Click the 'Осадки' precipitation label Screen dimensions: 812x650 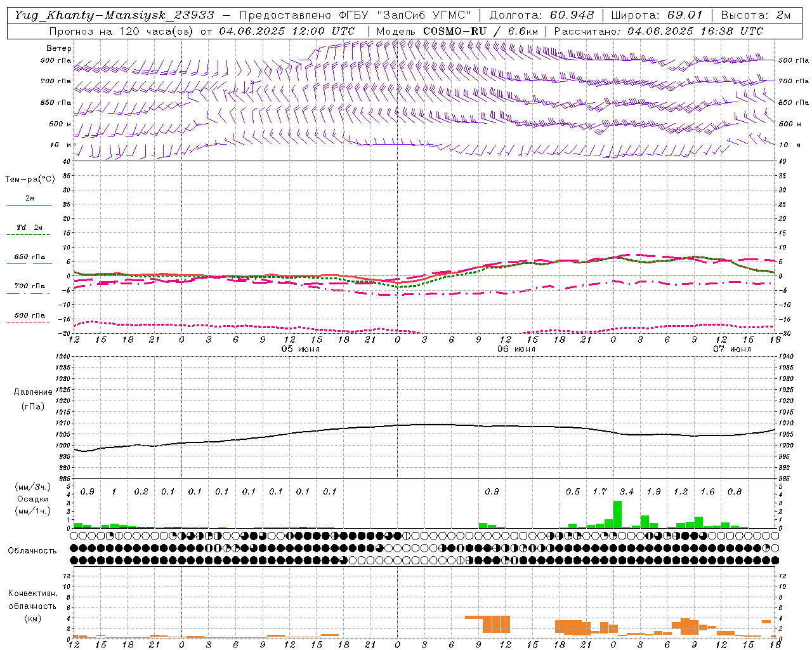tap(32, 499)
